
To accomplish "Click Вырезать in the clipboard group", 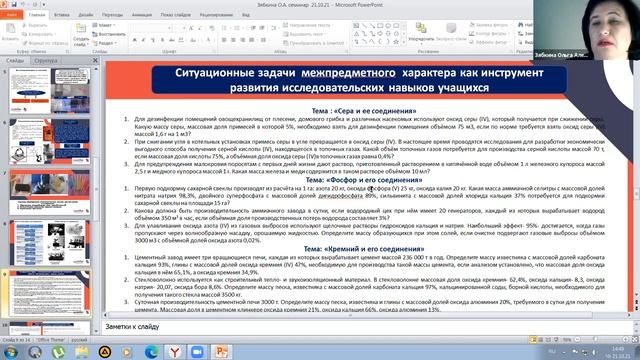I will pyautogui.click(x=35, y=25).
